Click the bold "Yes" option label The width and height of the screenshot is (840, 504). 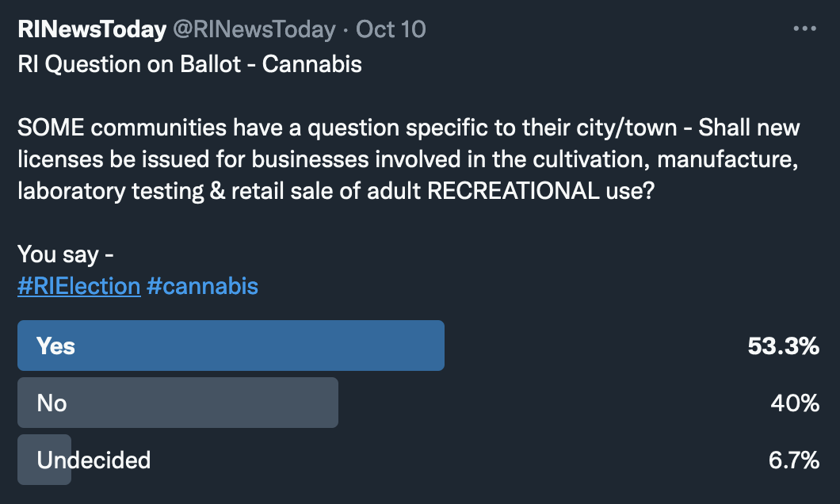point(55,346)
